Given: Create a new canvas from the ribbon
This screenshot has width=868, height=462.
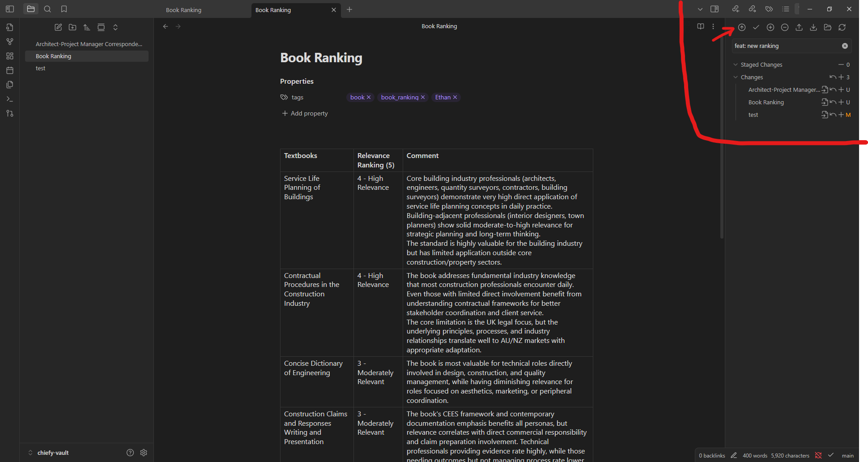Looking at the screenshot, I should click(x=10, y=56).
